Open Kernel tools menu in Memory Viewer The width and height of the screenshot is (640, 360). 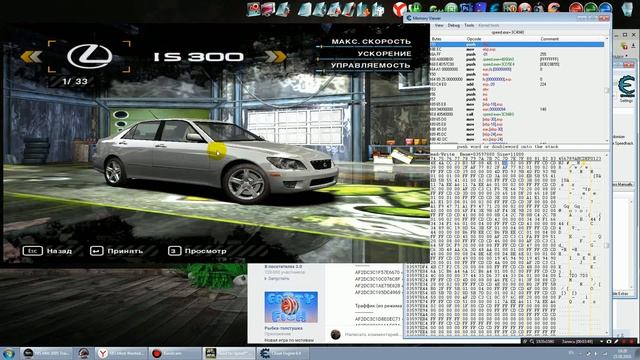(x=489, y=25)
